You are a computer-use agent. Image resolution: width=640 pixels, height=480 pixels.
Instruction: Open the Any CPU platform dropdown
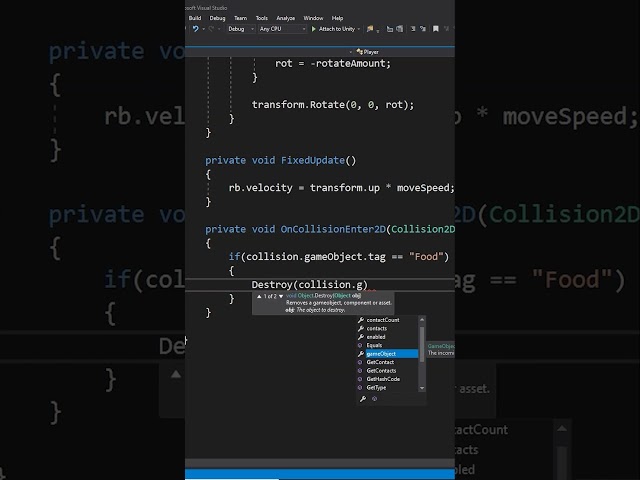[282, 29]
